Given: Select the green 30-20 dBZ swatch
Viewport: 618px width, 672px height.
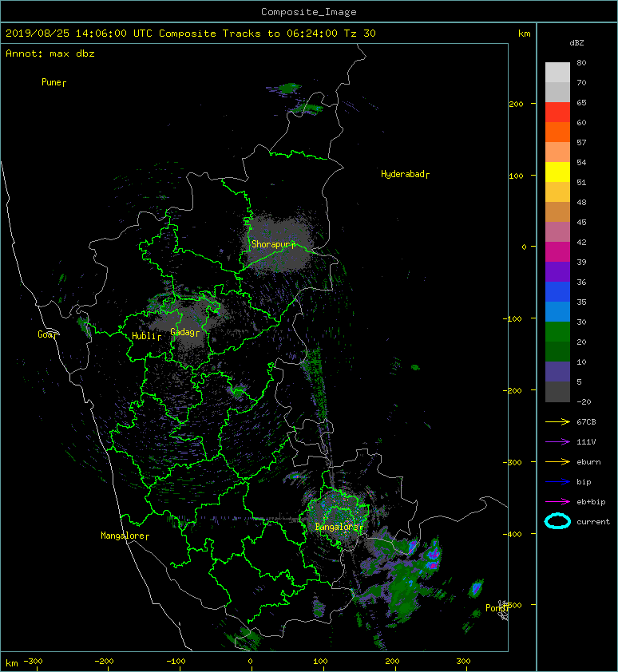Looking at the screenshot, I should [557, 332].
